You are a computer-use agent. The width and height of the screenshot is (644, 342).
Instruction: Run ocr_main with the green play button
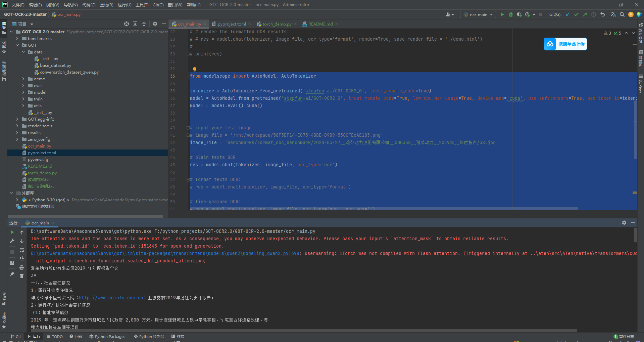click(x=502, y=14)
